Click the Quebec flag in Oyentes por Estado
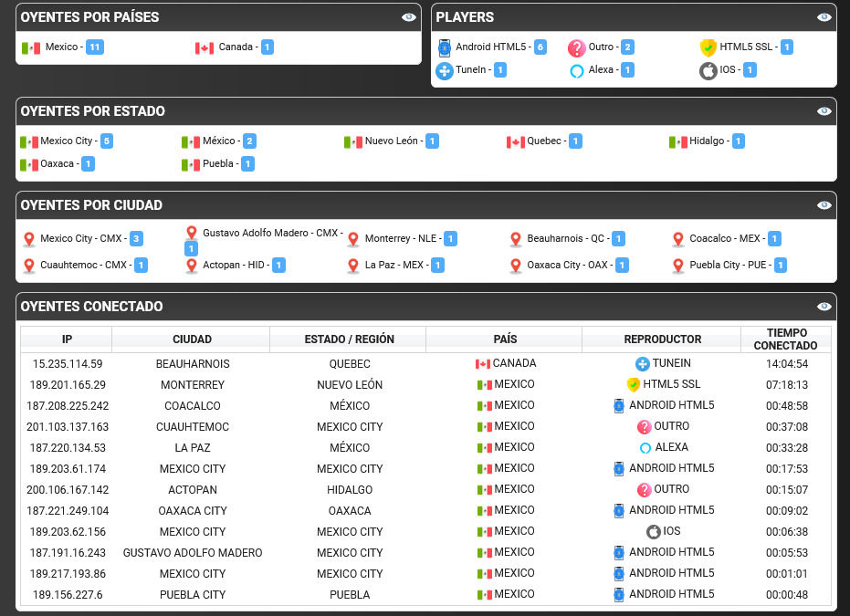Viewport: 850px width, 616px height. coord(516,142)
